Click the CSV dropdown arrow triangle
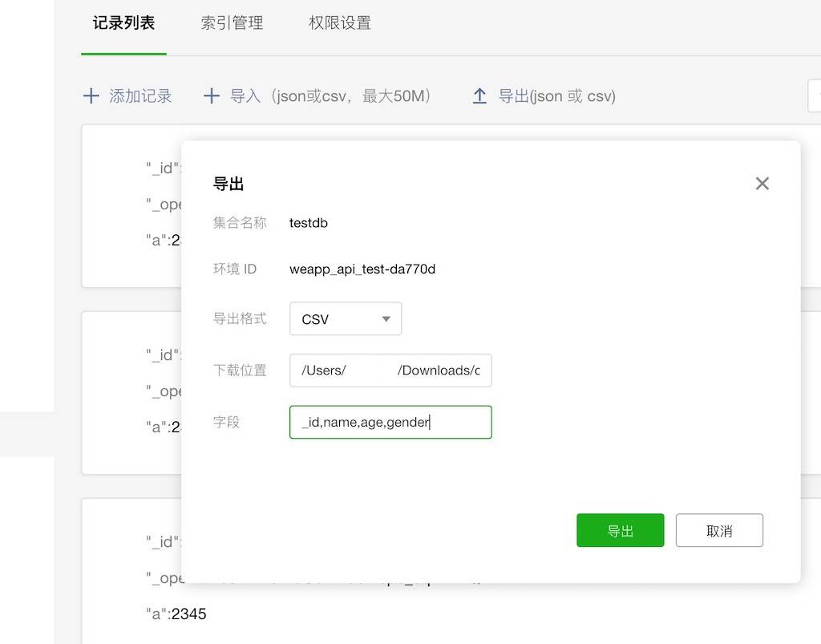 tap(386, 319)
